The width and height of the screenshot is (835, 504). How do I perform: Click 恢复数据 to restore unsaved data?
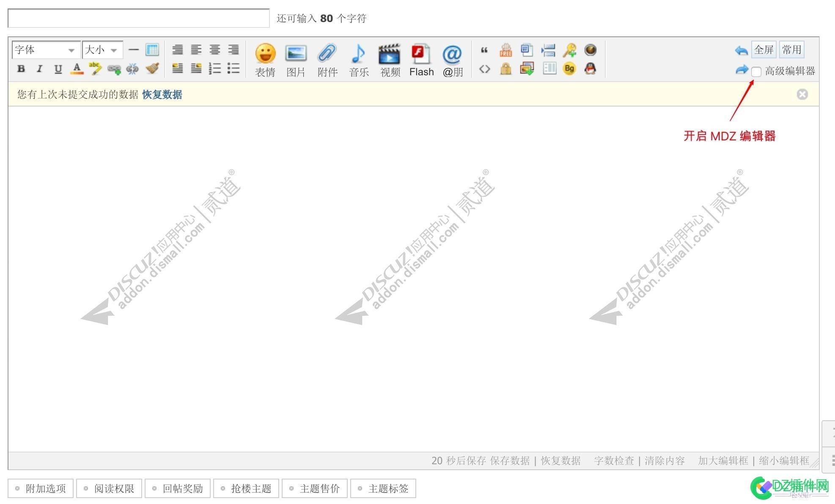[x=162, y=95]
